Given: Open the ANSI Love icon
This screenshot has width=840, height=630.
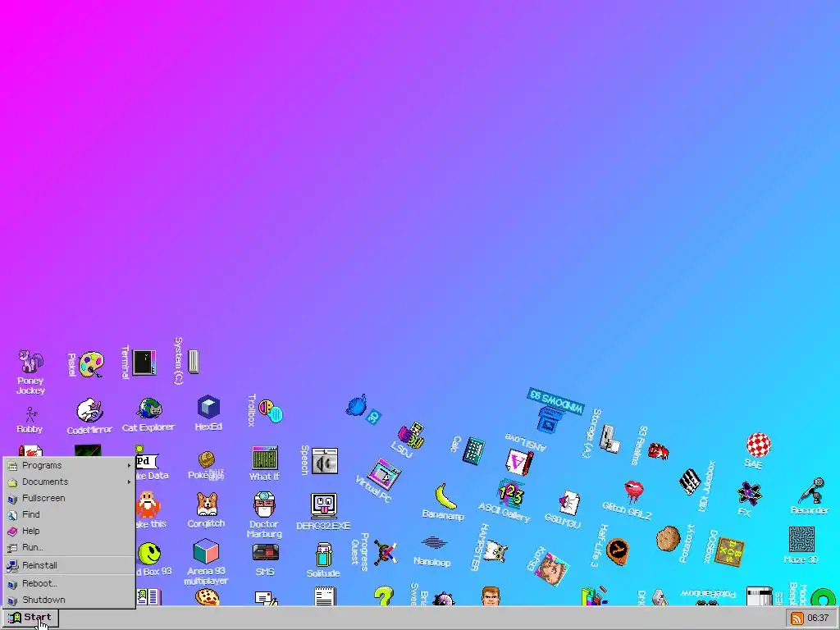Looking at the screenshot, I should coord(519,462).
